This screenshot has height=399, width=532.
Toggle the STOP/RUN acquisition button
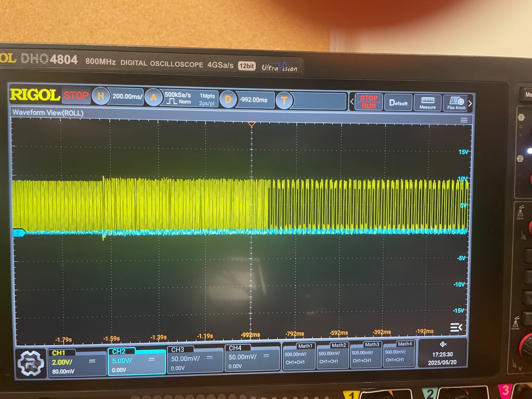click(368, 102)
